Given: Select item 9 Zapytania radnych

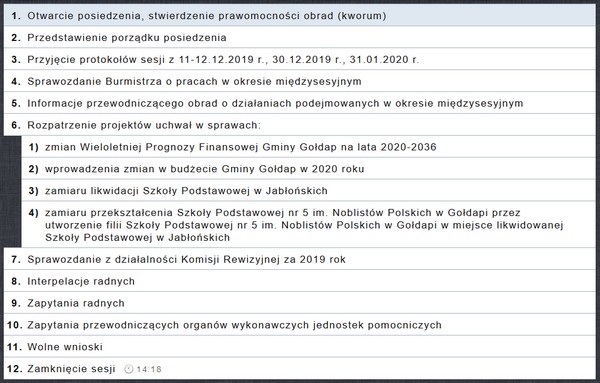Looking at the screenshot, I should coord(300,303).
